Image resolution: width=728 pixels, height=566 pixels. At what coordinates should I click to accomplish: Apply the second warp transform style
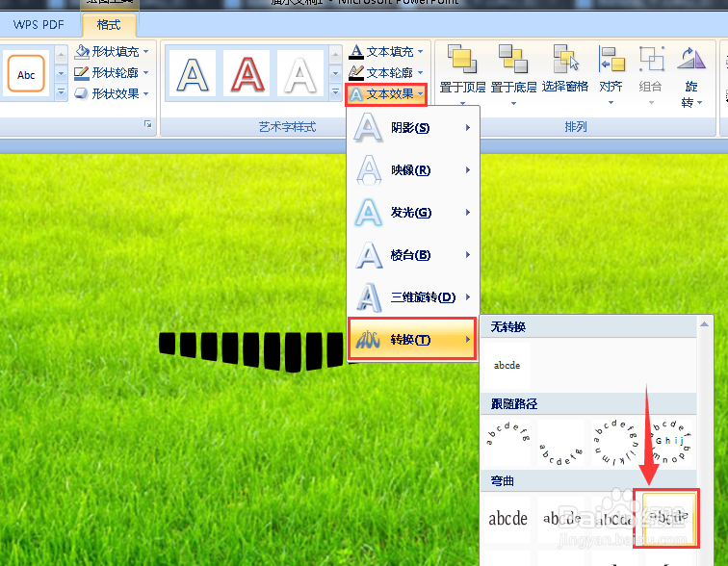tap(560, 519)
